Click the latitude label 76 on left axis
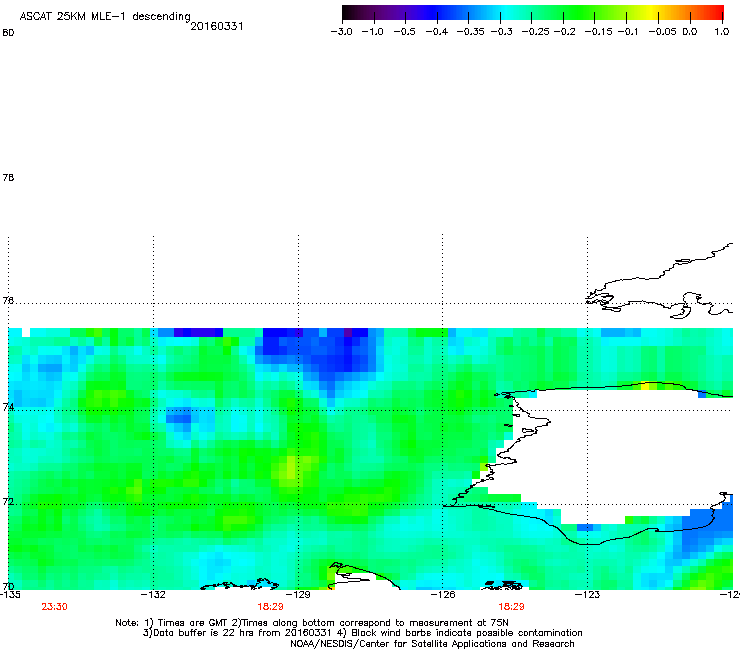 pos(8,300)
